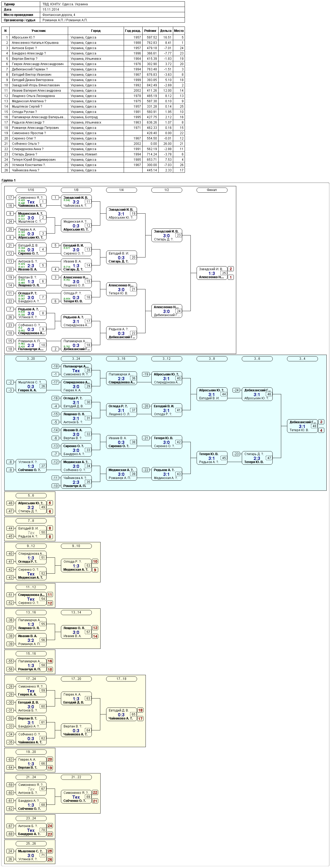
Task: Click red place box 1 beside final winner Алексеенко
Action: pos(231,277)
